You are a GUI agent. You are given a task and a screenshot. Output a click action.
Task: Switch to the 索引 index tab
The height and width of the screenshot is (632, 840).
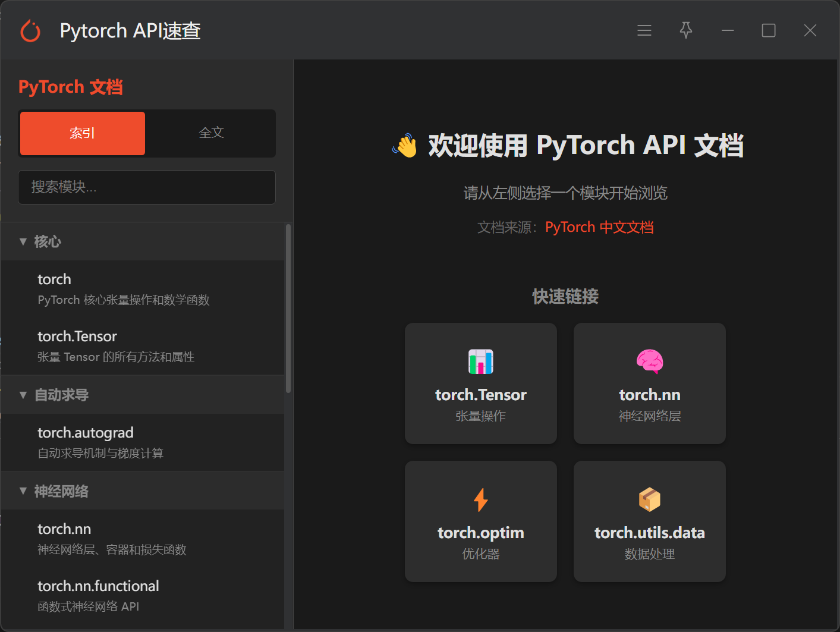[x=83, y=133]
